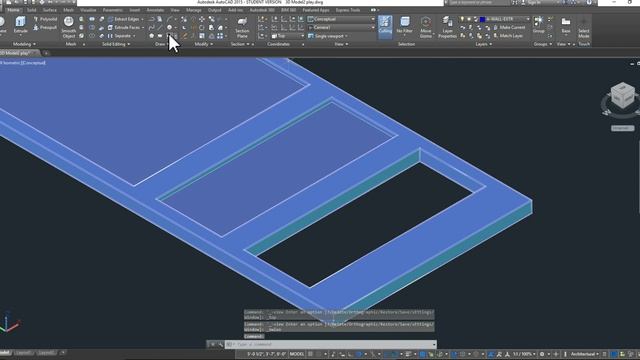Click the Select Mode touch icon
640x360 pixels.
pyautogui.click(x=584, y=27)
